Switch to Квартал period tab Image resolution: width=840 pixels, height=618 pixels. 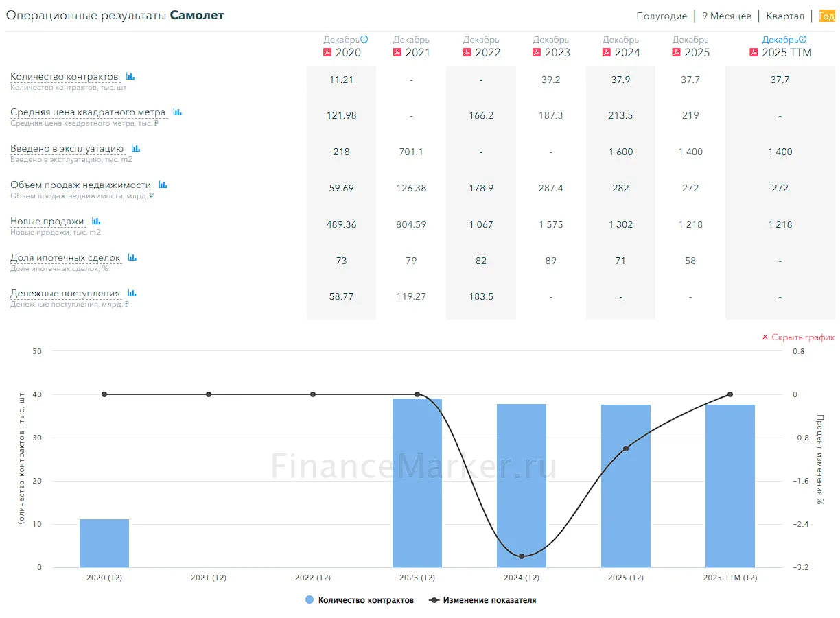point(785,16)
